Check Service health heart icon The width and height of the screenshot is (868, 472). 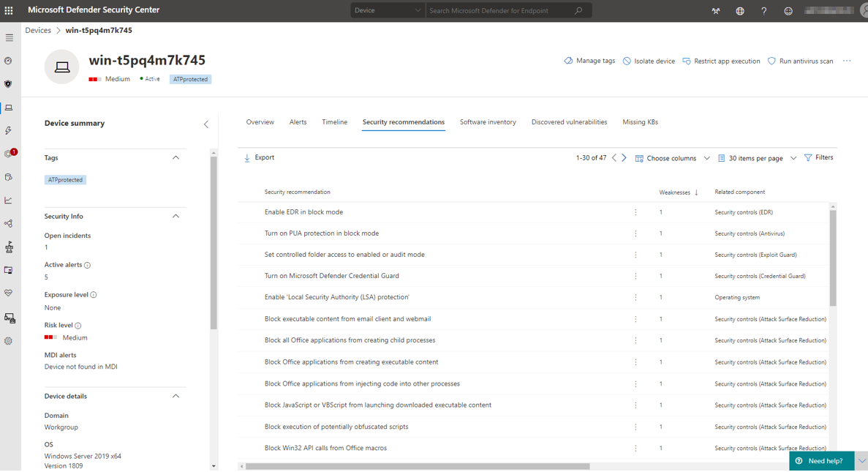(x=8, y=293)
